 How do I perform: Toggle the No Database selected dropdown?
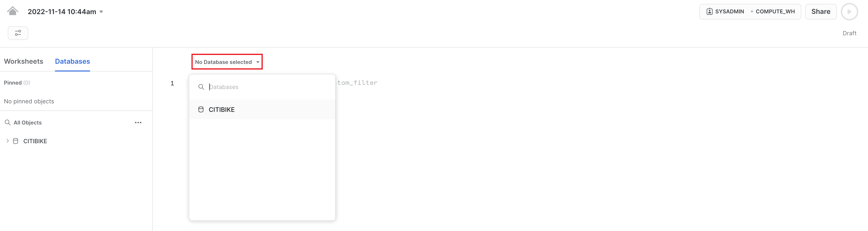[227, 62]
